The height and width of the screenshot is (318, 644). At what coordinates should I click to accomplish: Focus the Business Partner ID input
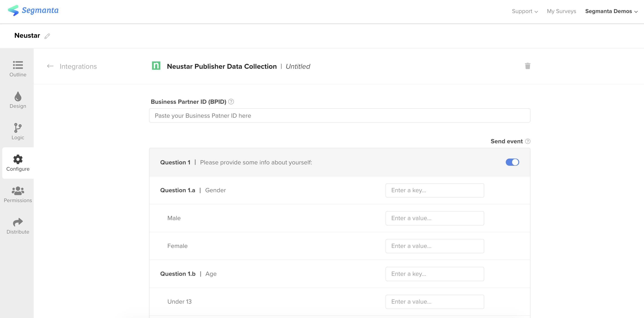pyautogui.click(x=340, y=116)
